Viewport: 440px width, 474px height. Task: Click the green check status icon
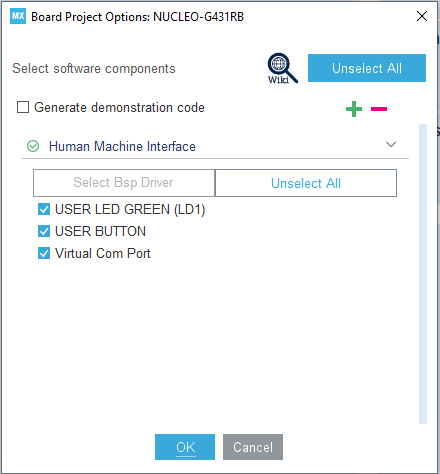tap(33, 146)
